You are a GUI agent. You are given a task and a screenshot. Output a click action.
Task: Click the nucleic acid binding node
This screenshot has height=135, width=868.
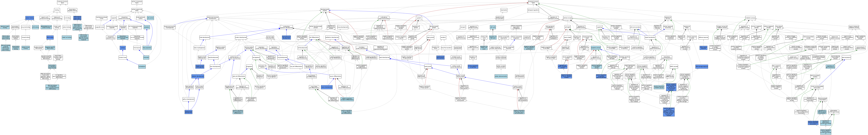[57, 27]
